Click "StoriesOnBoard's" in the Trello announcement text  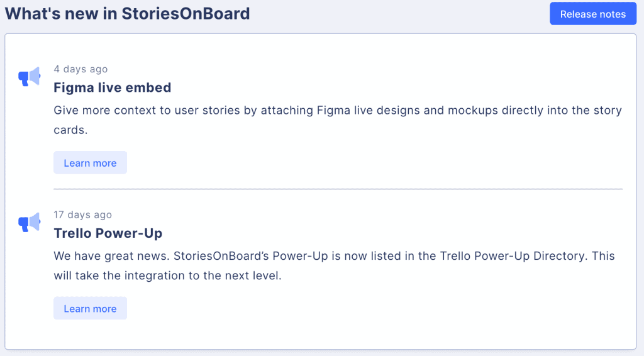point(221,256)
